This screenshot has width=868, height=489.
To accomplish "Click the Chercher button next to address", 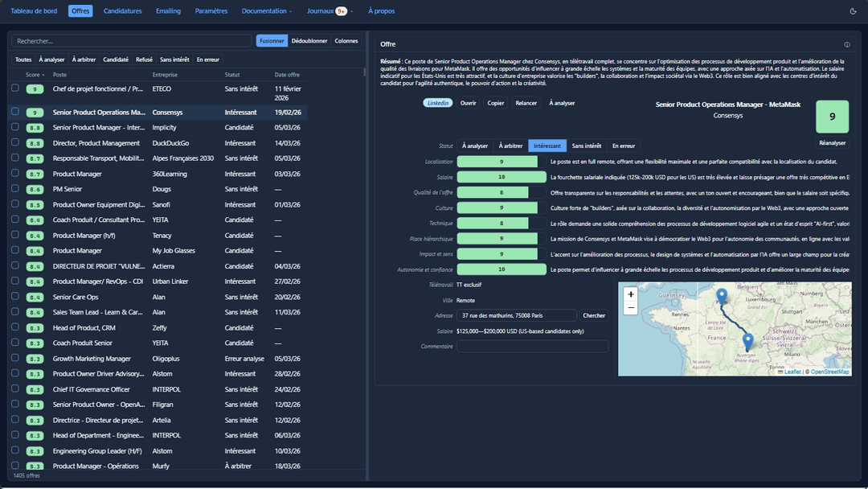I will pyautogui.click(x=594, y=315).
